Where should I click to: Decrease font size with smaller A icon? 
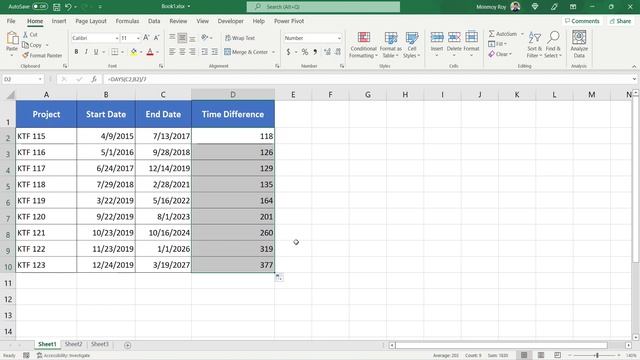(156, 38)
